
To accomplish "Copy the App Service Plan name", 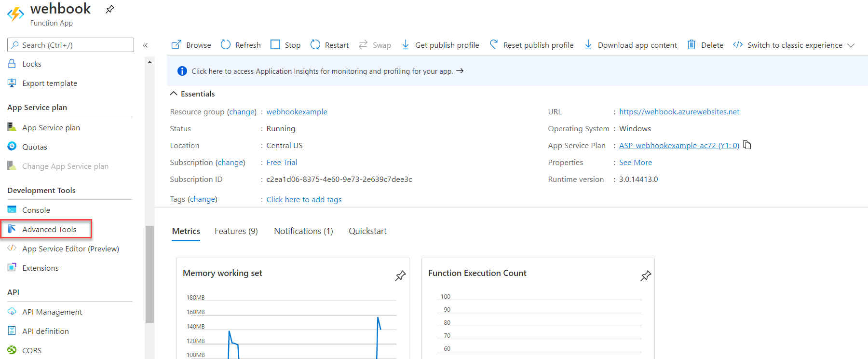I will coord(747,145).
